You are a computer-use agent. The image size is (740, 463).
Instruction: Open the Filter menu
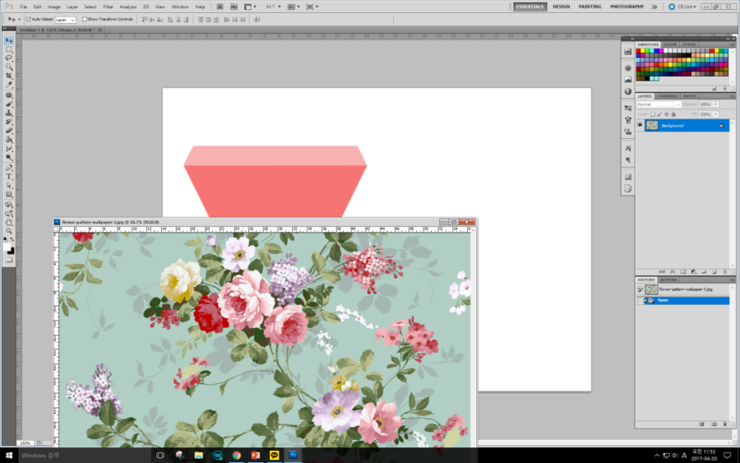click(x=107, y=6)
